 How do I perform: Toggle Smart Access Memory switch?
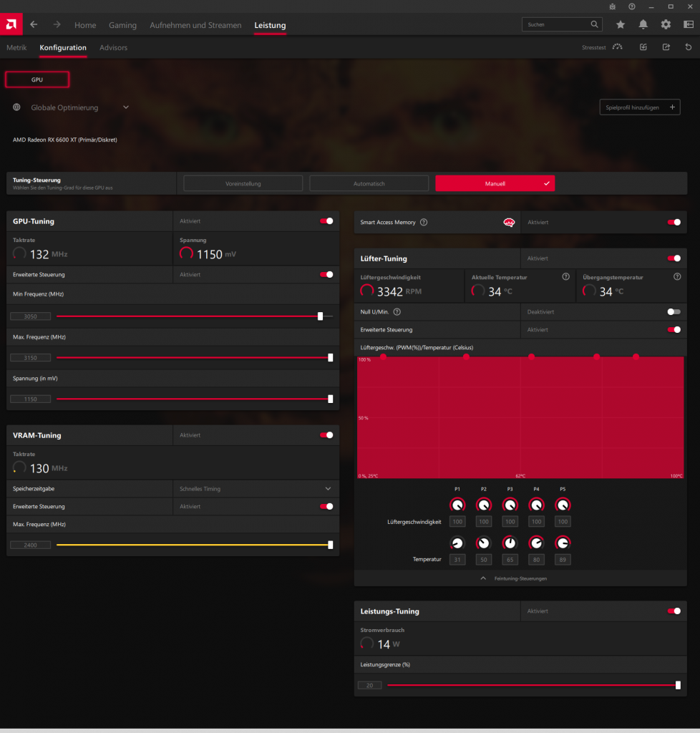pyautogui.click(x=674, y=222)
